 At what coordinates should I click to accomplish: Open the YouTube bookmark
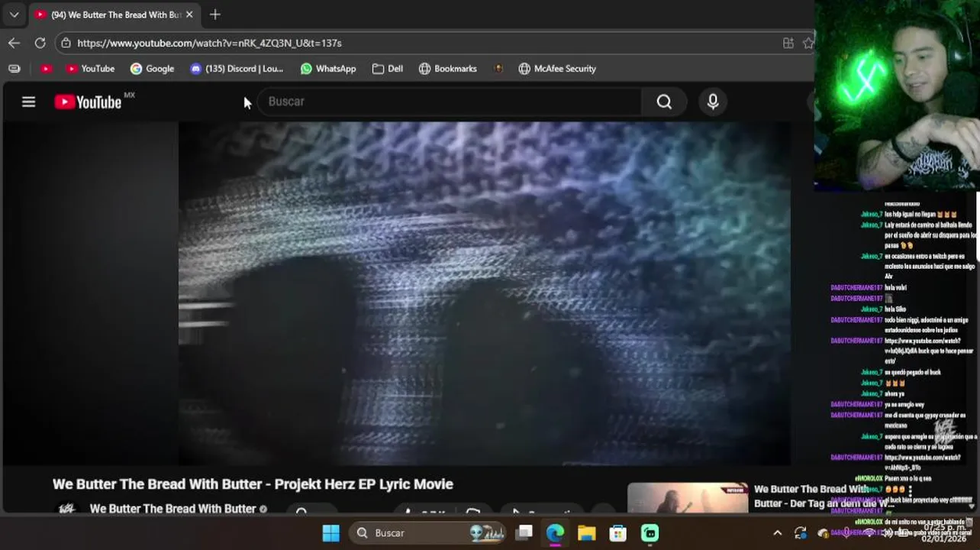click(x=90, y=69)
